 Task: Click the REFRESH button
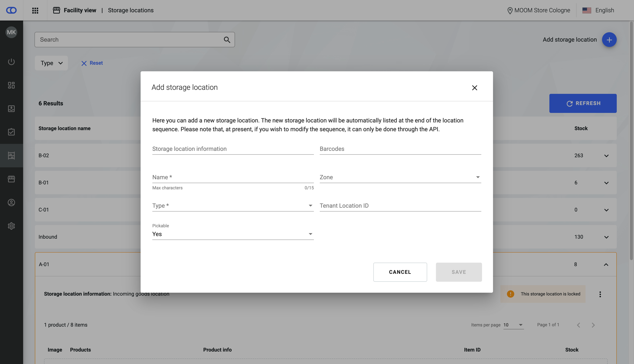(x=583, y=103)
